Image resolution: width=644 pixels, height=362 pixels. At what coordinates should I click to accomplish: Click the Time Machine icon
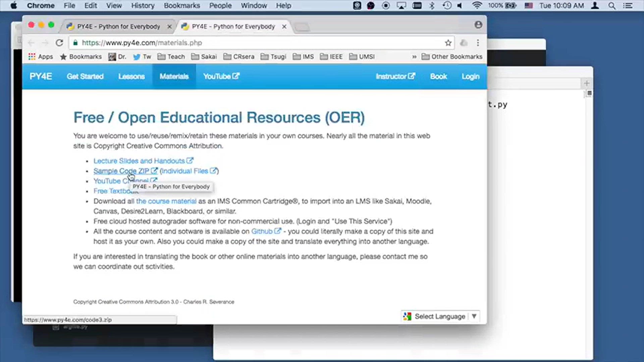click(447, 6)
